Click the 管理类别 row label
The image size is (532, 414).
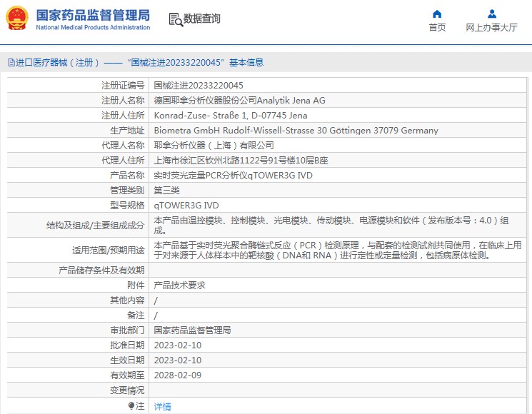pyautogui.click(x=127, y=190)
